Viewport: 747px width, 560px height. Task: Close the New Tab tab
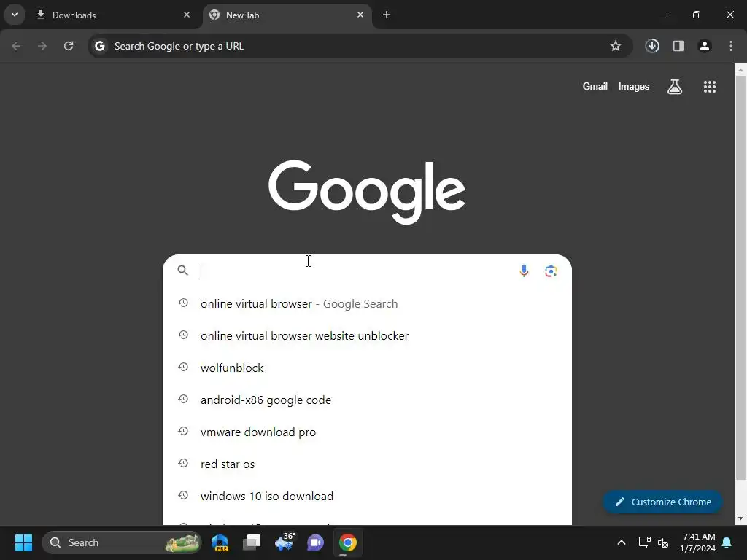(x=360, y=15)
